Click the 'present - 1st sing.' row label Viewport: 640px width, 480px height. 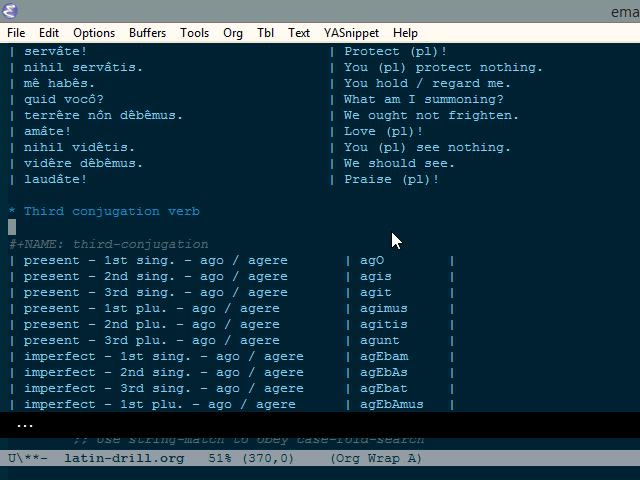pos(156,260)
